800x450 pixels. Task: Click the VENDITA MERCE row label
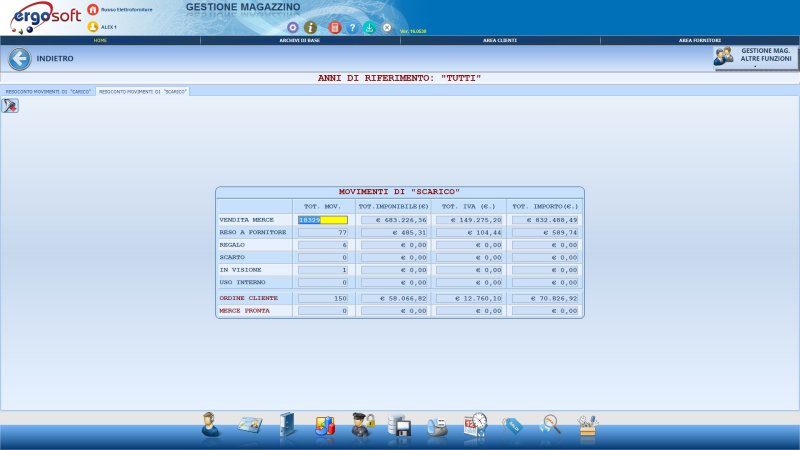(246, 220)
